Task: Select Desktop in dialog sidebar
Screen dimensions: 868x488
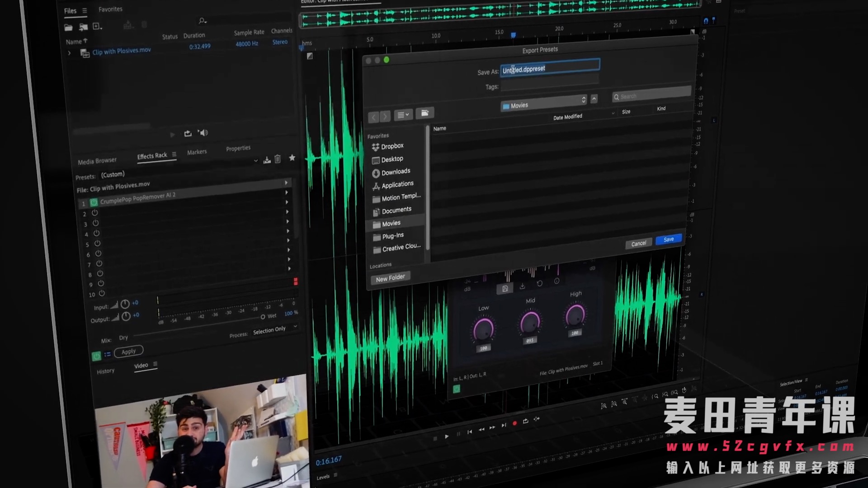Action: pyautogui.click(x=387, y=160)
